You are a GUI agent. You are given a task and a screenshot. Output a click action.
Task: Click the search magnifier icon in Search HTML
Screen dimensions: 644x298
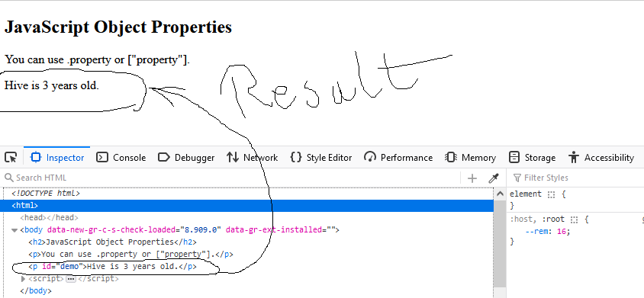8,178
